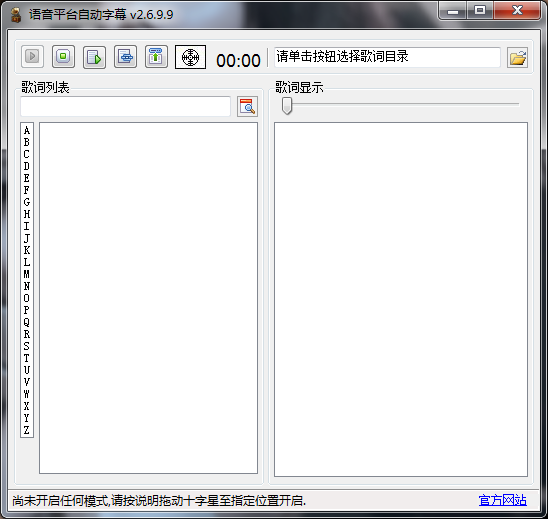Click the lyrics search magnifier icon

(x=247, y=107)
